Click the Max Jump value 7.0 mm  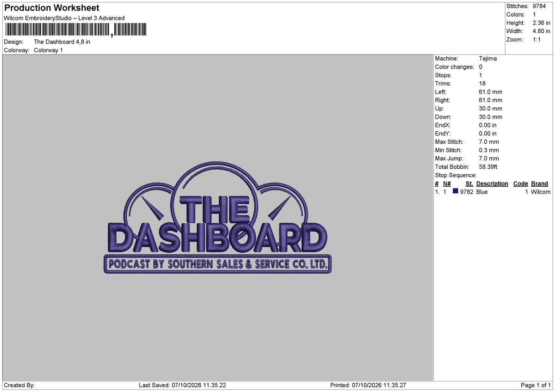489,158
